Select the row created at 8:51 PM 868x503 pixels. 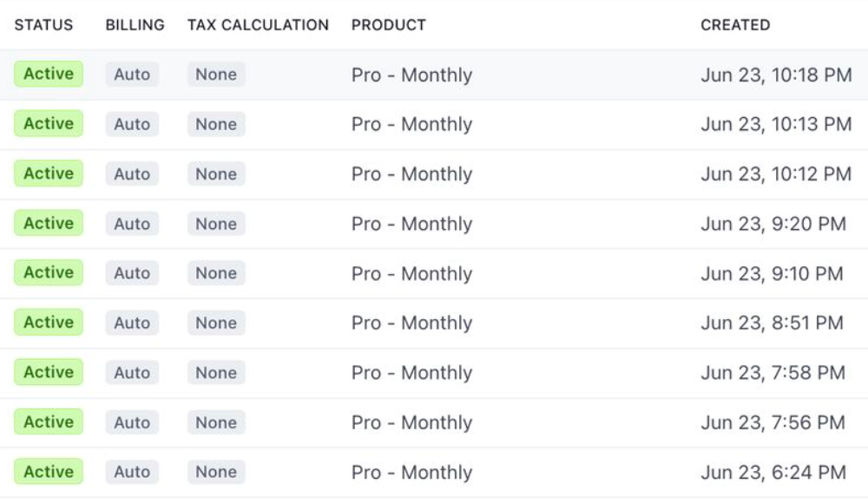coord(772,323)
